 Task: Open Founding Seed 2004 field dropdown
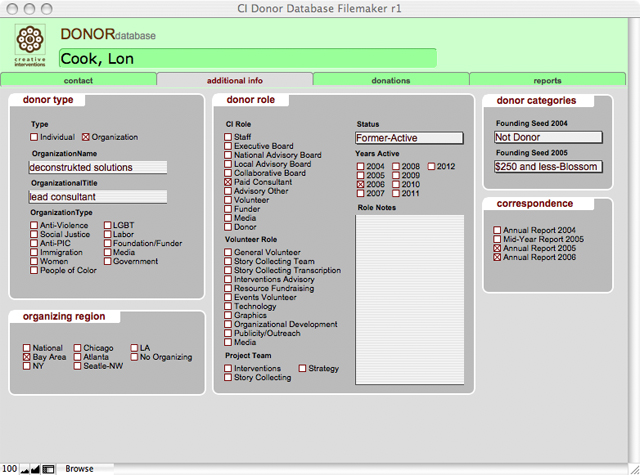(x=548, y=137)
